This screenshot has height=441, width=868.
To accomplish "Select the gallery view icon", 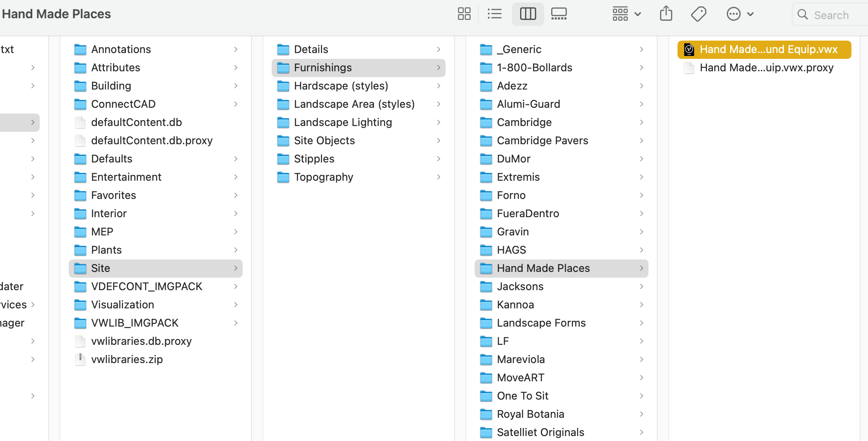I will tap(558, 13).
